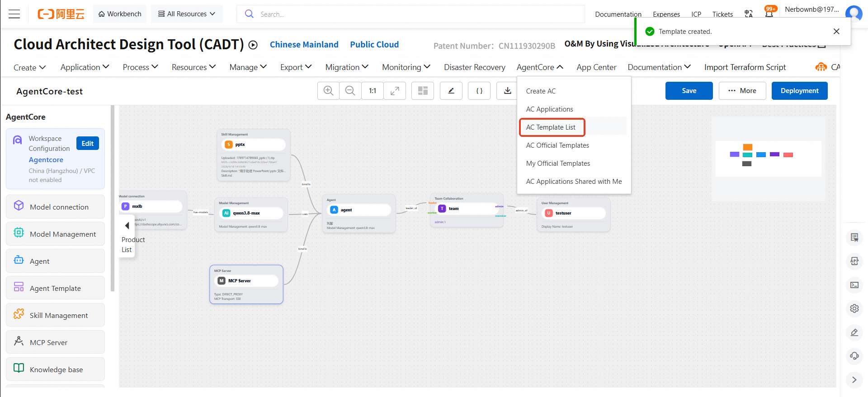Open the Migration dropdown menu
This screenshot has height=397, width=868.
(347, 67)
